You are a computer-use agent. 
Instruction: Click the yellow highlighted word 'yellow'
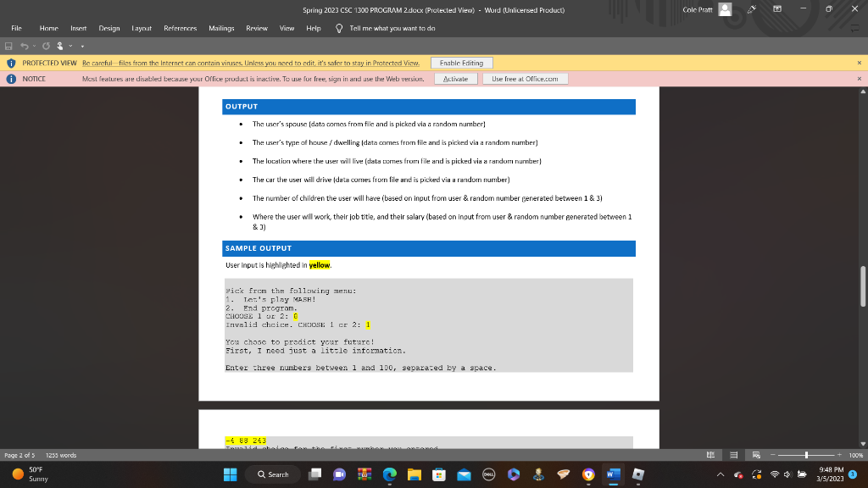click(320, 265)
